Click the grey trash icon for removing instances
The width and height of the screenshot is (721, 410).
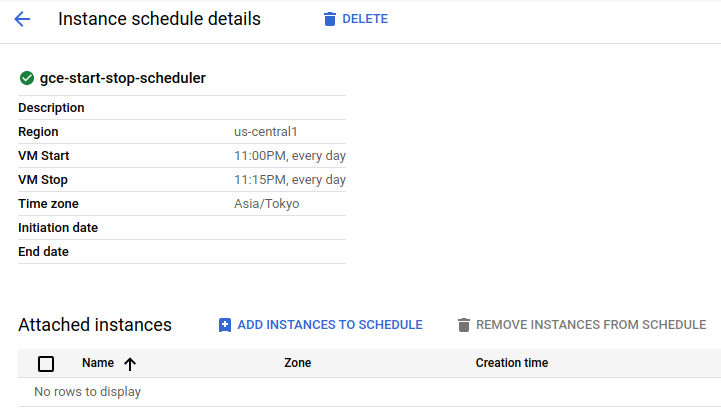464,325
